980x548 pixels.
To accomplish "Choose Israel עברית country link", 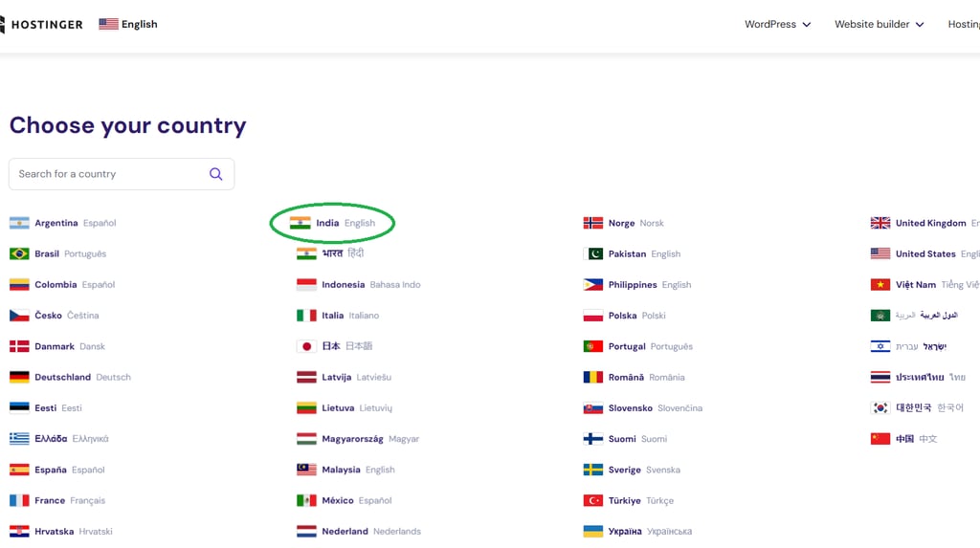I will pos(908,346).
